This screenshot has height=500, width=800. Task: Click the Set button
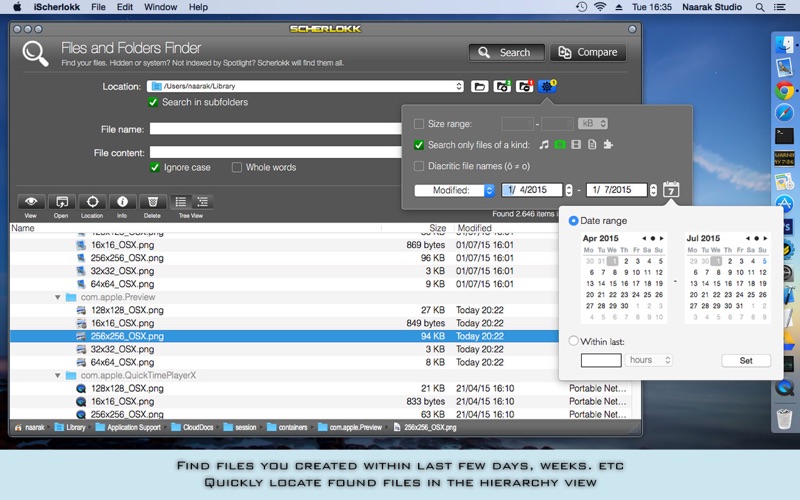(x=746, y=360)
